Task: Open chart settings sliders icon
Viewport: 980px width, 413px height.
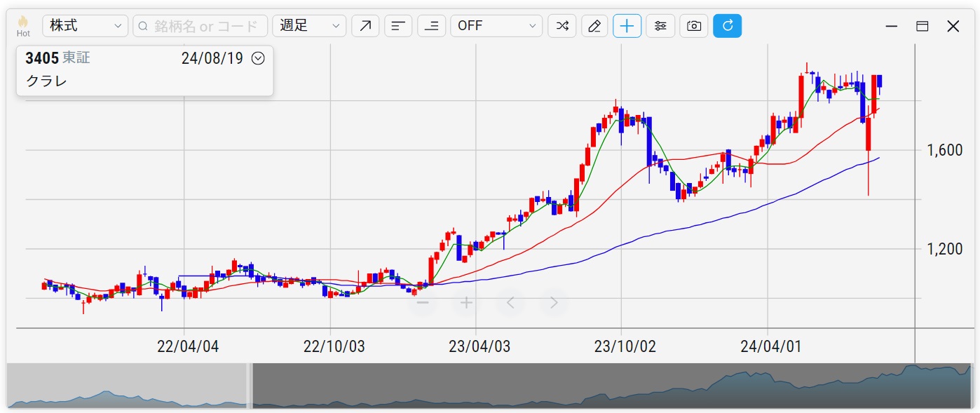Action: [x=660, y=26]
